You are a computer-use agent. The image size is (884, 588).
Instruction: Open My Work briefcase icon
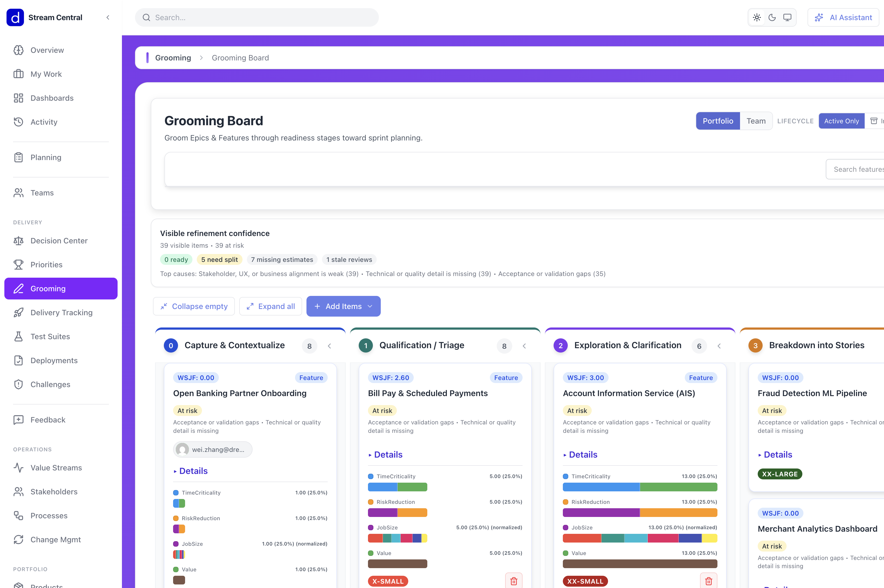click(18, 74)
